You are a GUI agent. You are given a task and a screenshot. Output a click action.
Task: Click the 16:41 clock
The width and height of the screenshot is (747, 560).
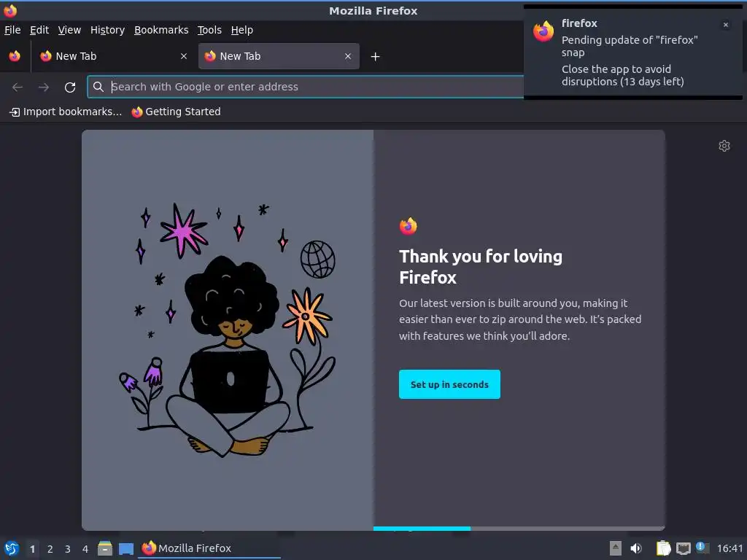coord(729,548)
